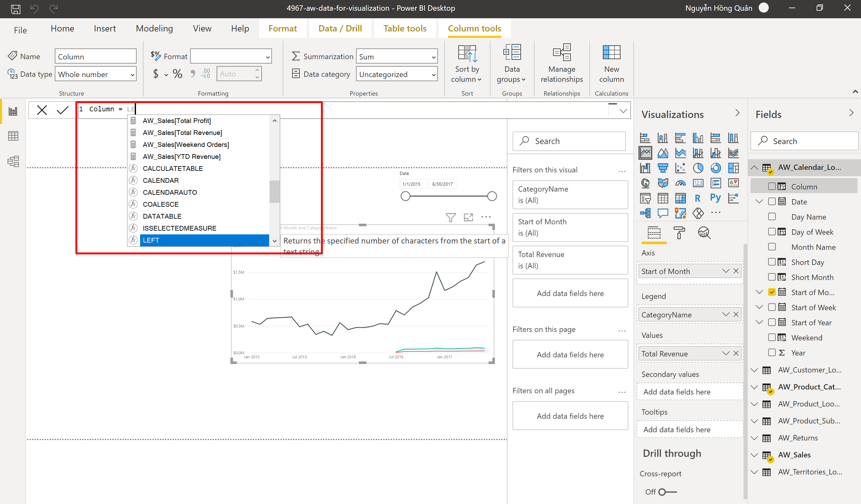The image size is (861, 504).
Task: Click Manage relationships button
Action: coord(562,64)
